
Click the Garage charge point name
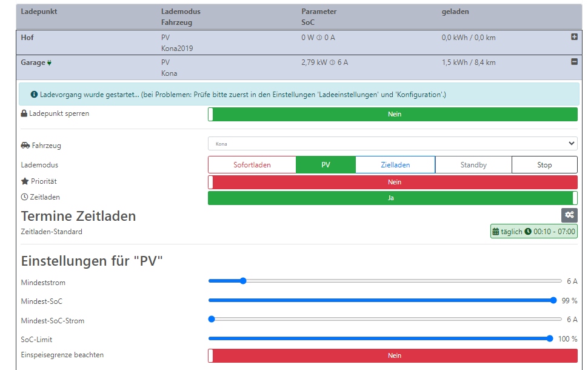pos(33,62)
